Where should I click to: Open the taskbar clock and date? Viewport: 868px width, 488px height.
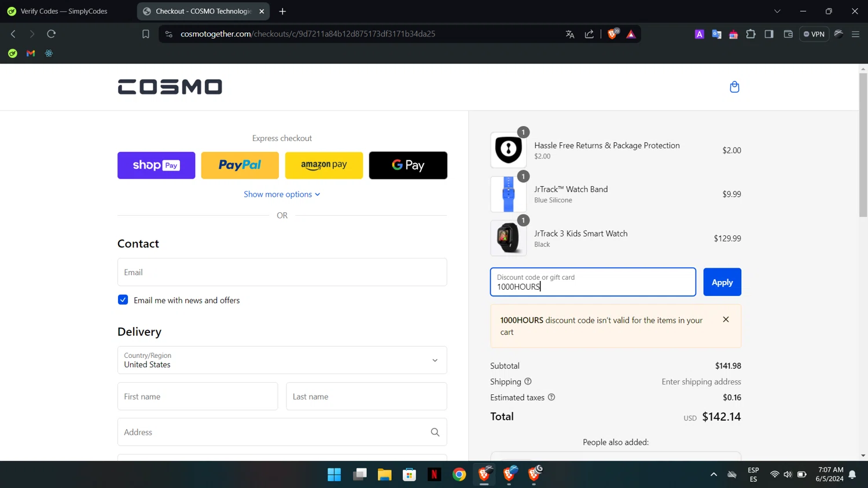pos(830,475)
